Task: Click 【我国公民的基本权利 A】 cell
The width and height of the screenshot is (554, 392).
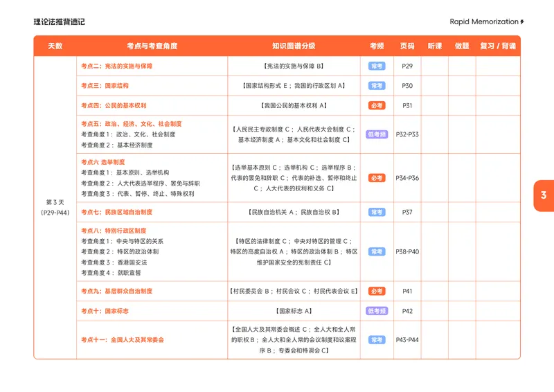Action: click(294, 106)
